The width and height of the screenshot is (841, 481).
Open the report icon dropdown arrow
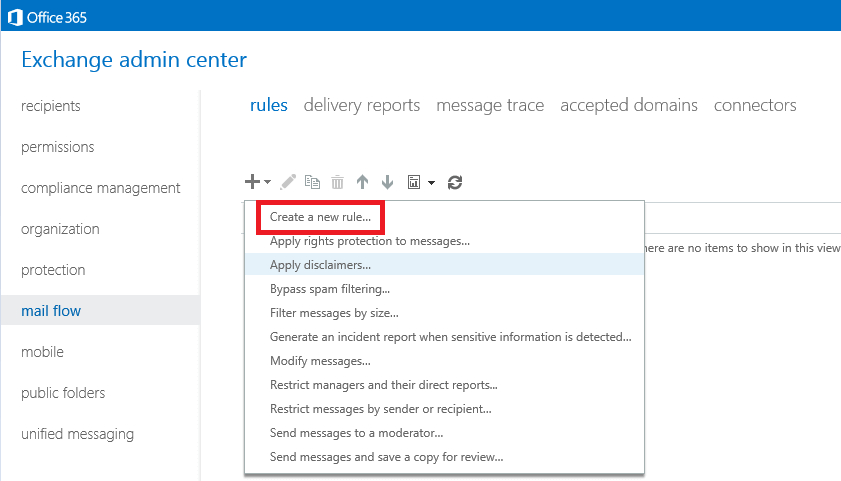tap(431, 183)
